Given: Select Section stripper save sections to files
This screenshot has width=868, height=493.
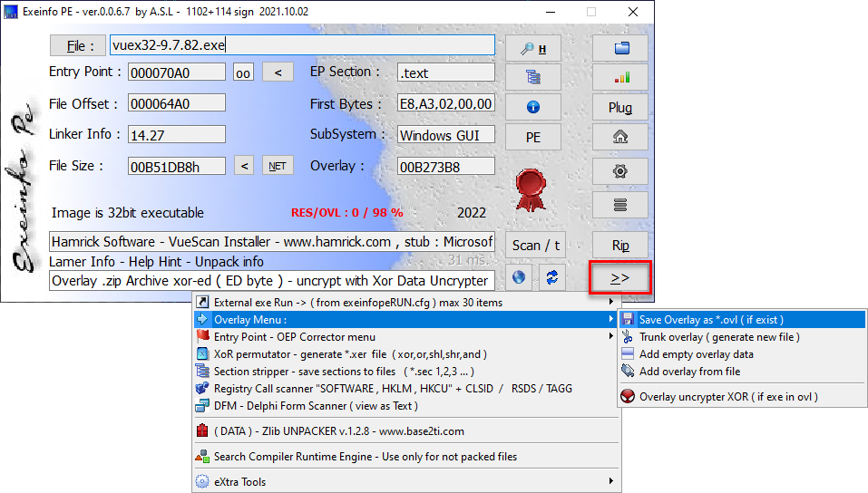Looking at the screenshot, I should coord(406,371).
